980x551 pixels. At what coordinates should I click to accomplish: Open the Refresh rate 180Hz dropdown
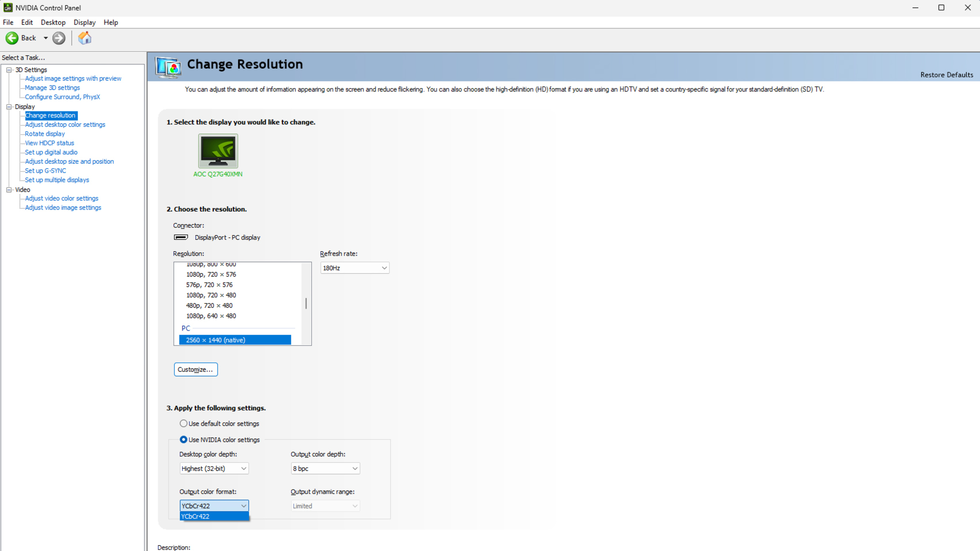point(354,268)
